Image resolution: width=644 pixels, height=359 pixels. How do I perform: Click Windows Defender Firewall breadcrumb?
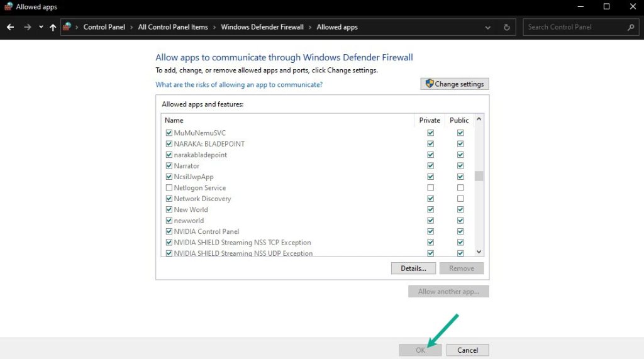[262, 27]
